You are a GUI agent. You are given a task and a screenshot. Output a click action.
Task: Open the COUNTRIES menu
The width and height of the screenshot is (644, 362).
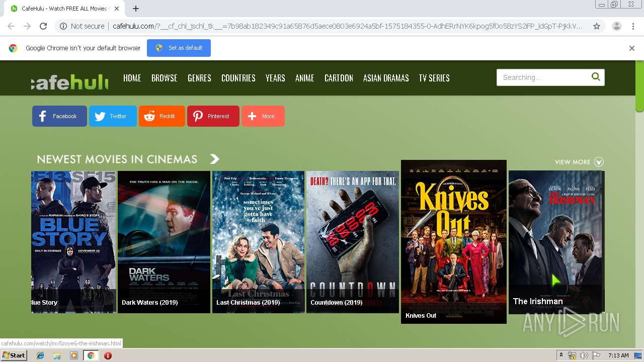[238, 78]
